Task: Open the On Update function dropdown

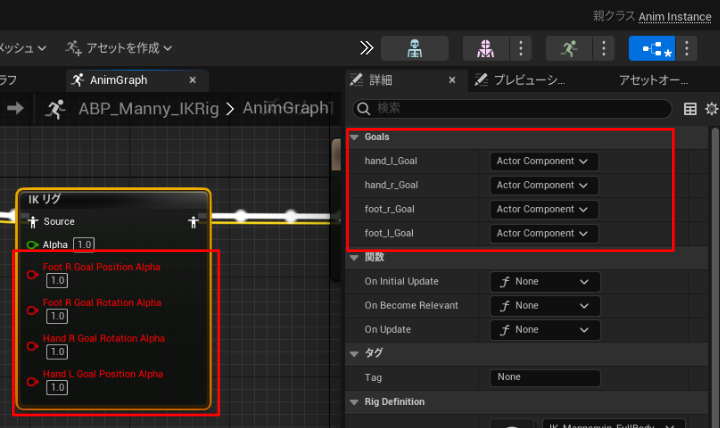Action: click(x=545, y=330)
